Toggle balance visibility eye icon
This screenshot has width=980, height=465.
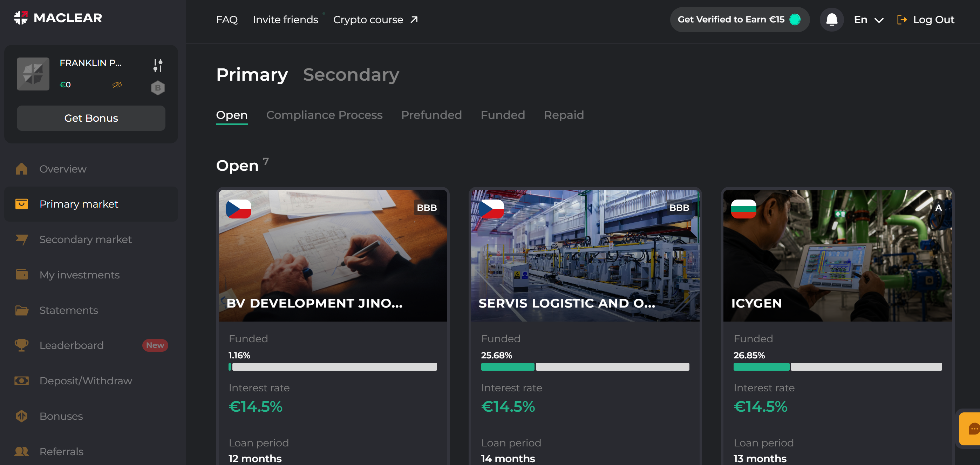point(117,85)
